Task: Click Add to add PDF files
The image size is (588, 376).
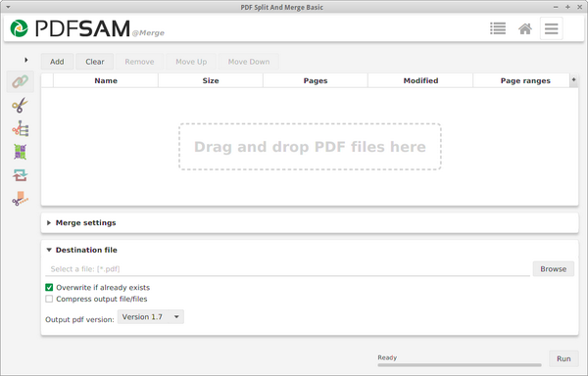Action: click(x=57, y=62)
